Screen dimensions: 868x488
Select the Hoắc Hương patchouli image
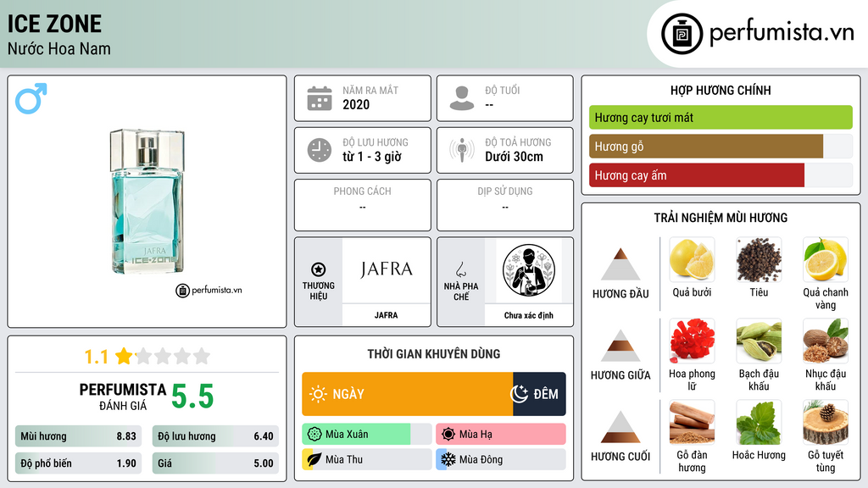[759, 422]
